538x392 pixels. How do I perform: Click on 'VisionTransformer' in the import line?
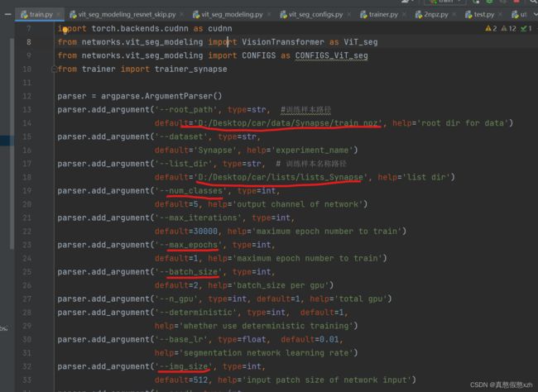click(x=283, y=42)
